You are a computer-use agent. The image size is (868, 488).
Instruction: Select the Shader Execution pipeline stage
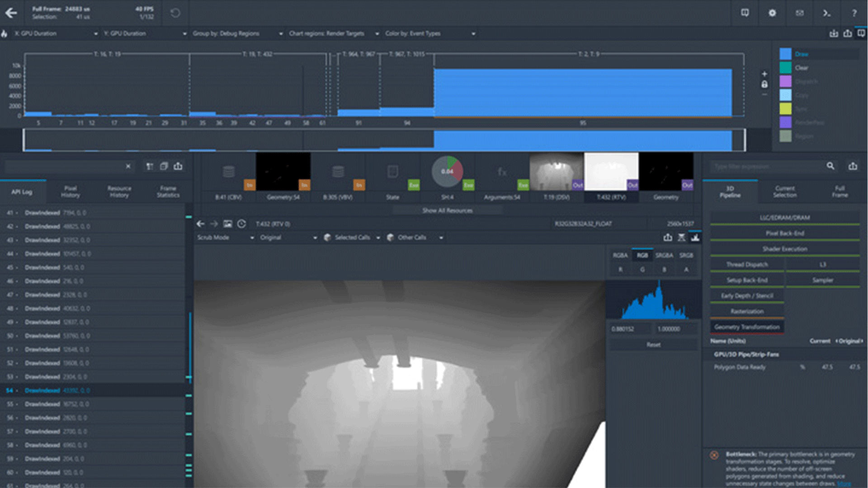(785, 249)
